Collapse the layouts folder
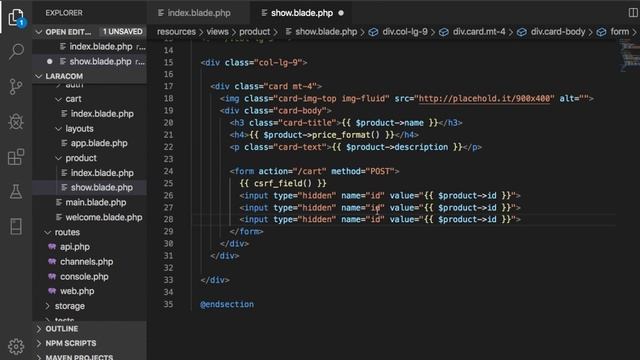 (x=58, y=129)
